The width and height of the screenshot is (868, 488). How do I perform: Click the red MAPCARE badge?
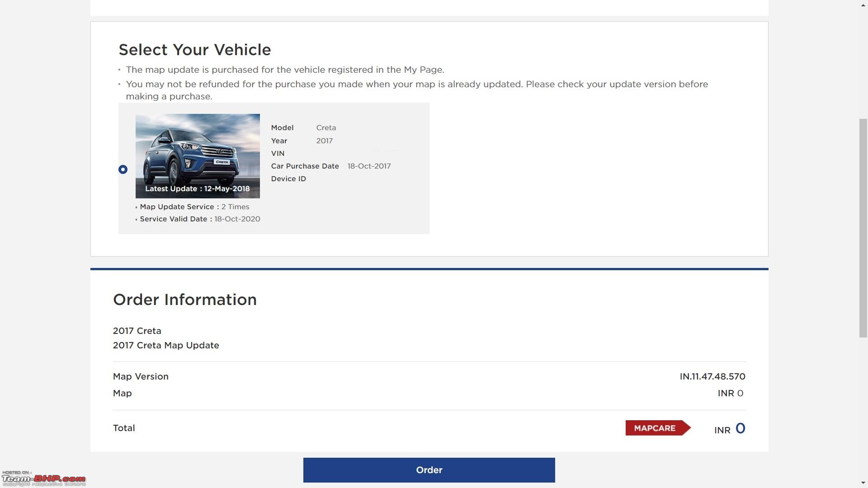(658, 428)
